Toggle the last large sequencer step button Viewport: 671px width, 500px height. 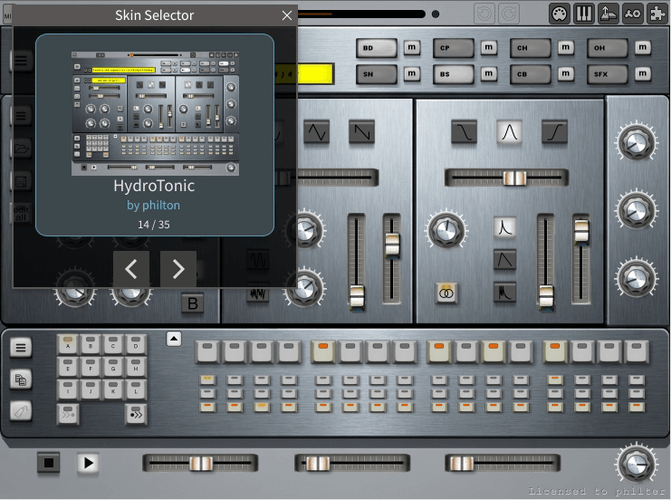point(636,351)
